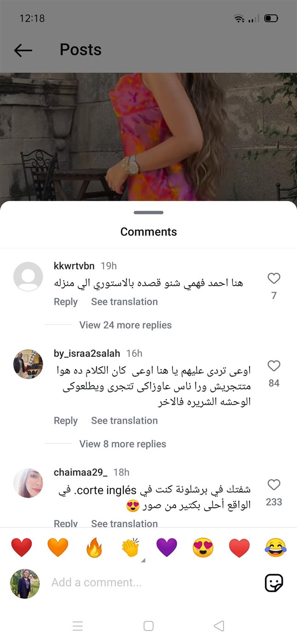Like the comment by kkwrtvbn
Screen dimensions: 297x644
point(274,278)
